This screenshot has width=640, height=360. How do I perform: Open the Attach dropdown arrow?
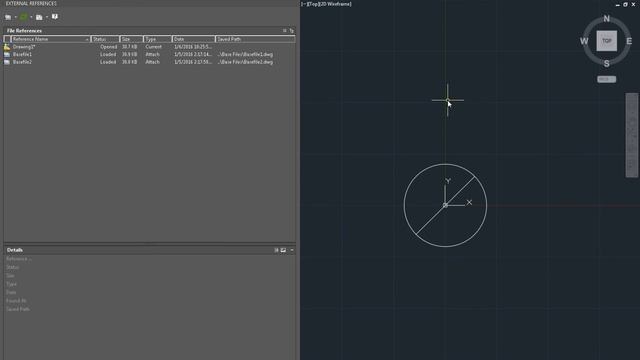[x=16, y=17]
